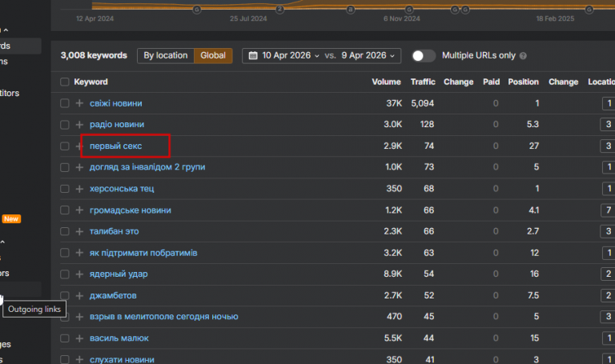The width and height of the screenshot is (615, 364).
Task: Open the location count box in 'громадське новини' row
Action: tap(608, 210)
